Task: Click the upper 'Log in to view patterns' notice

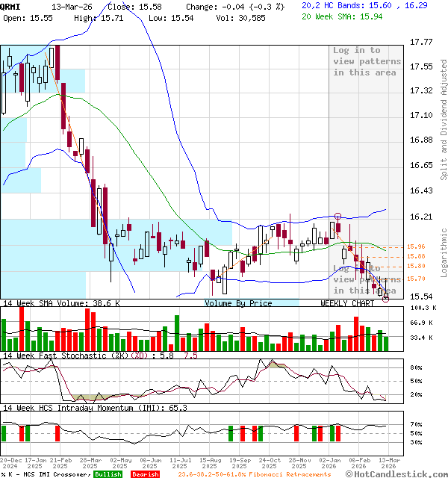Action: tap(367, 61)
